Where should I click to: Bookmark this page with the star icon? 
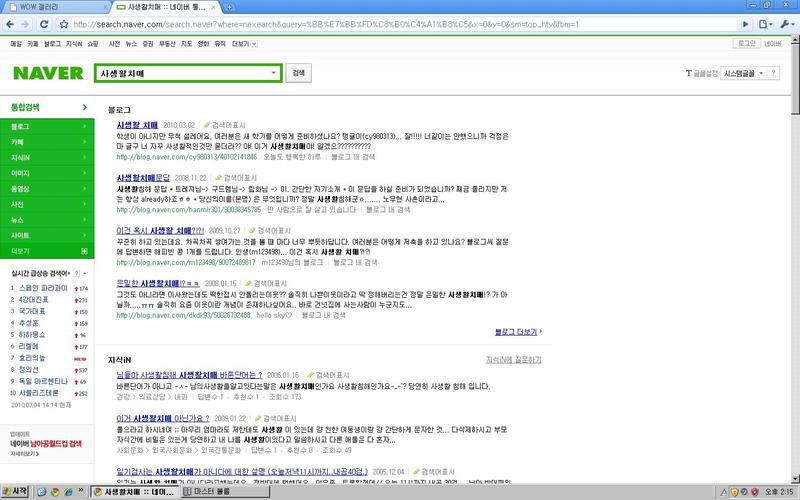pos(64,24)
